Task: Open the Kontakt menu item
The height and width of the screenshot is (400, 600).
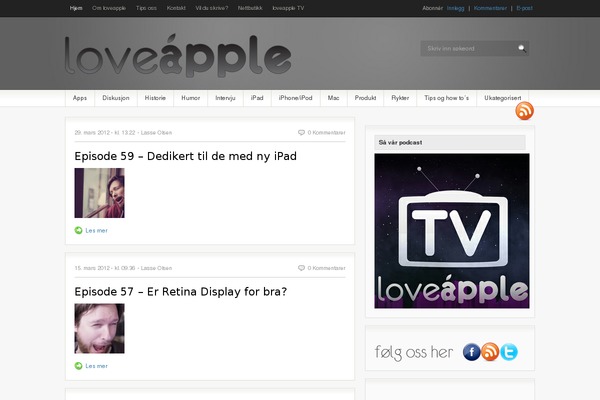Action: (176, 8)
